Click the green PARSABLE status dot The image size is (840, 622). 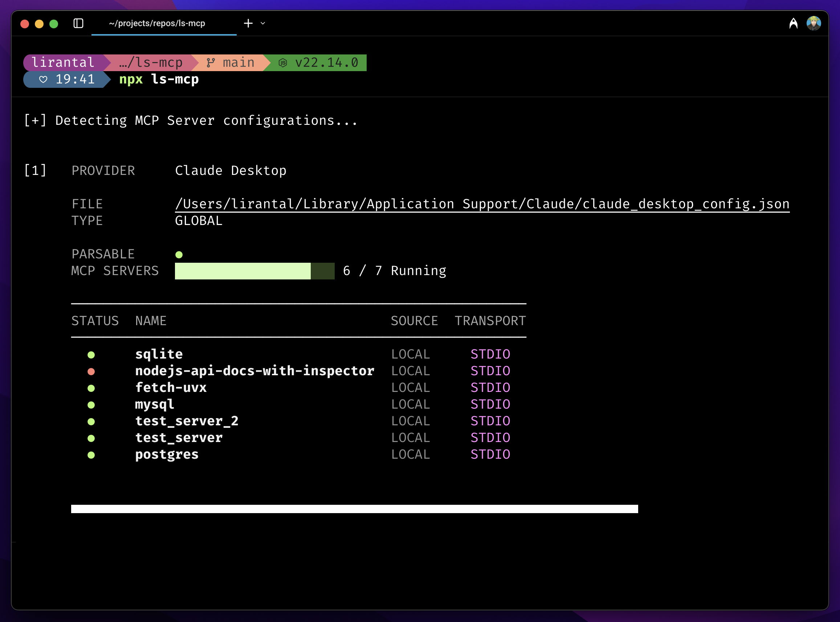click(179, 255)
